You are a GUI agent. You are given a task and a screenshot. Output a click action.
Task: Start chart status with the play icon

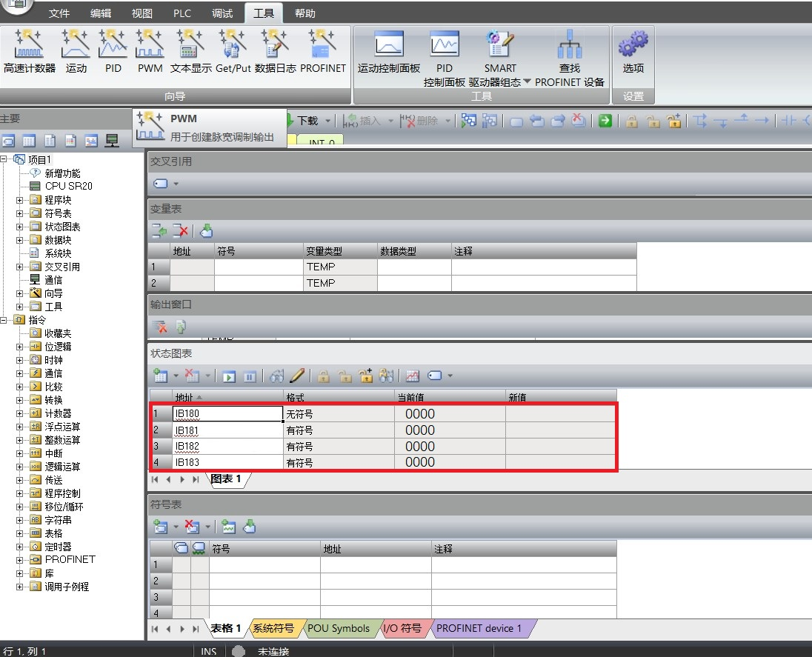[x=229, y=376]
